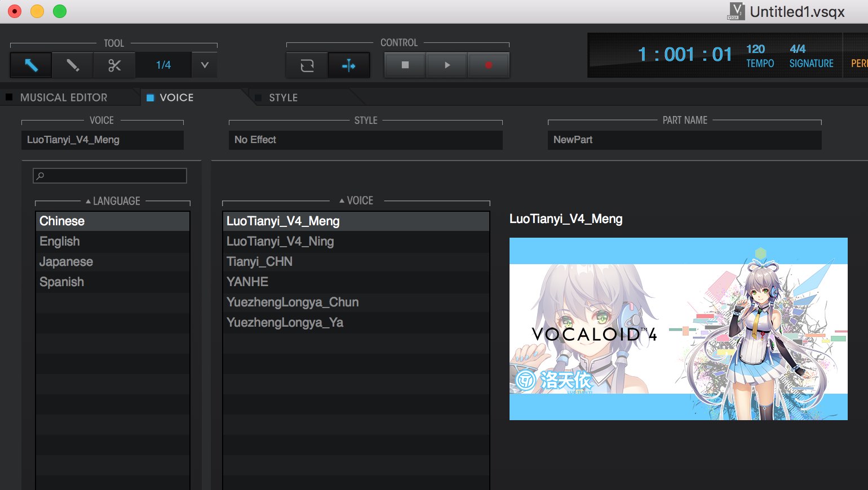The width and height of the screenshot is (868, 490).
Task: Click the 1/4 note length value
Action: tap(163, 65)
